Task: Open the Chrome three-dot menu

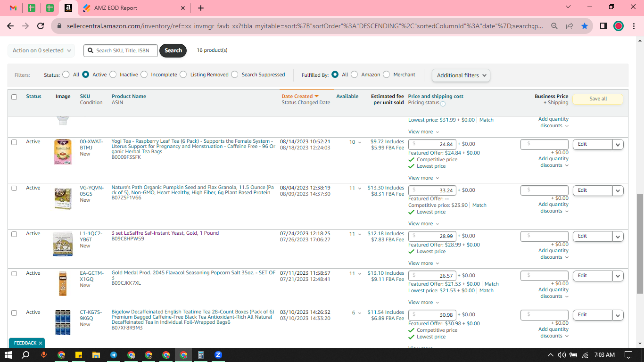Action: [x=634, y=26]
